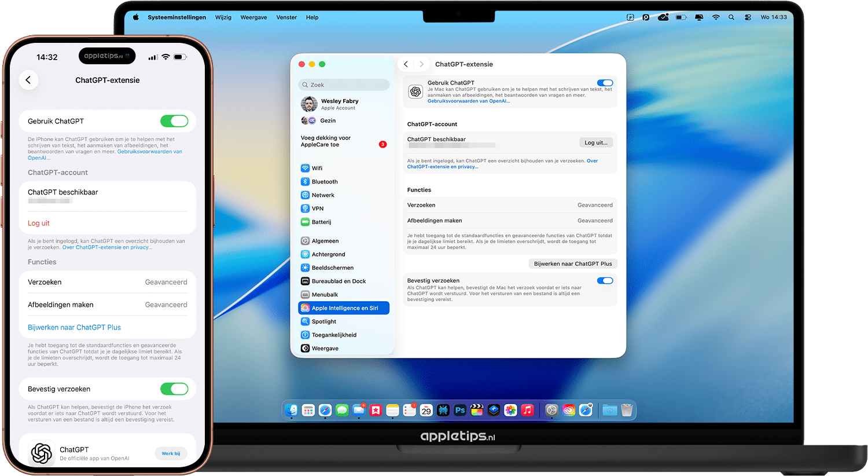Open the Systeeminstellingen menu
This screenshot has width=868, height=476.
pyautogui.click(x=176, y=17)
